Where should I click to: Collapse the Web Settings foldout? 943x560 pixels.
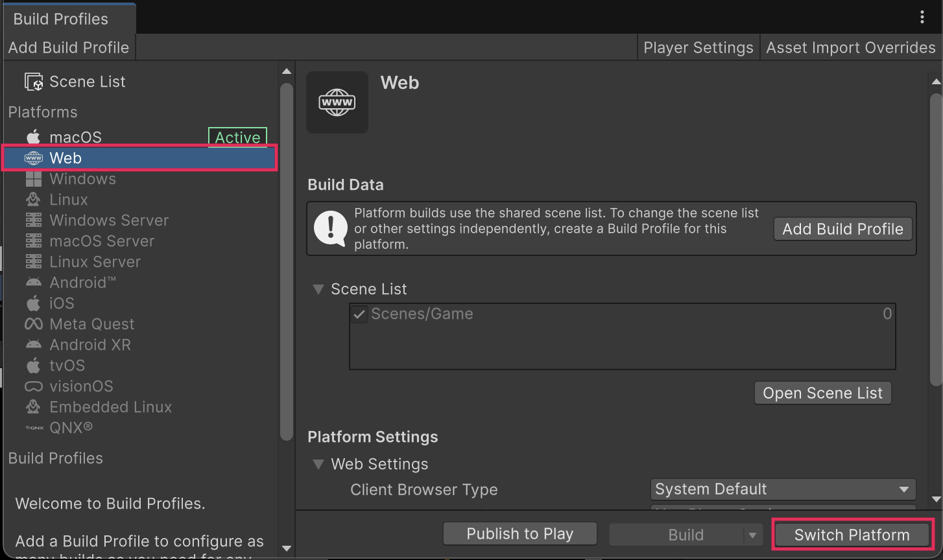[318, 464]
